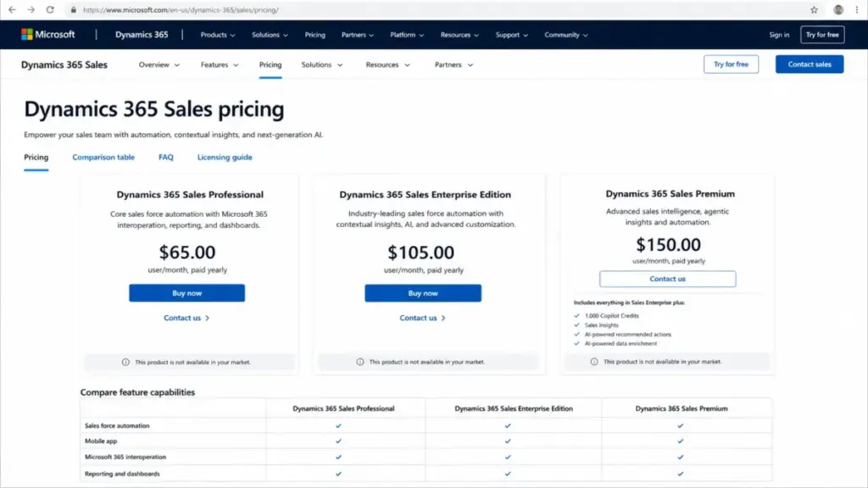
Task: Open the Licensing guide tab
Action: coord(225,157)
